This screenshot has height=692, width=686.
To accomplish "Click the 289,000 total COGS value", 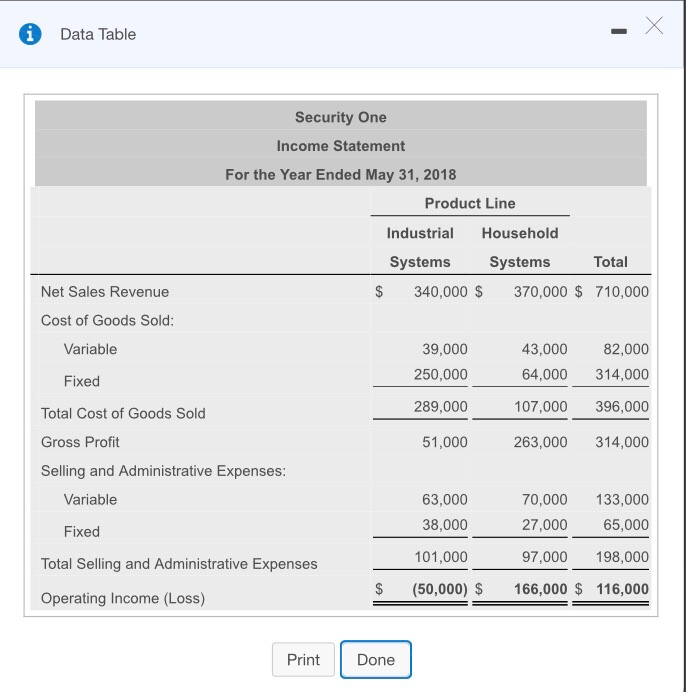I will point(441,406).
